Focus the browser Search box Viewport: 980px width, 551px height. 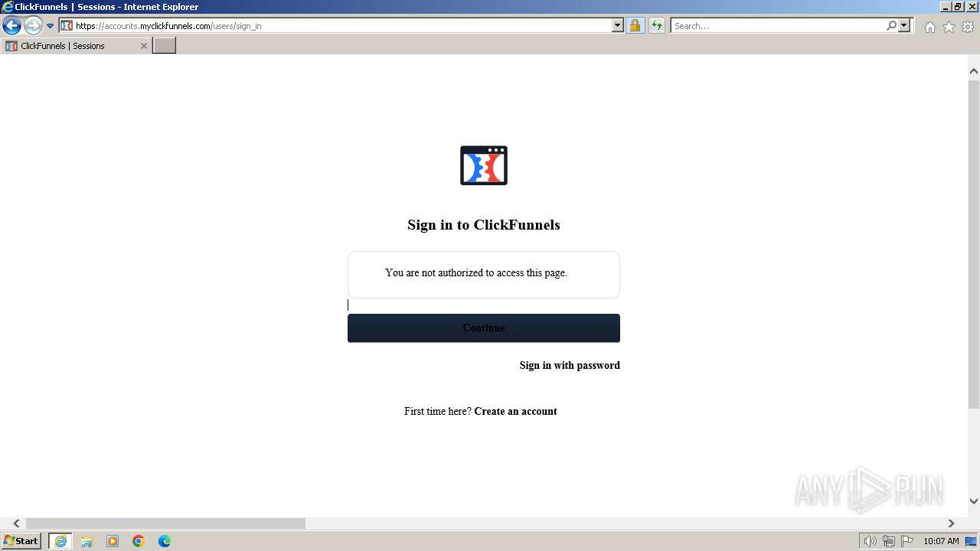coord(778,25)
